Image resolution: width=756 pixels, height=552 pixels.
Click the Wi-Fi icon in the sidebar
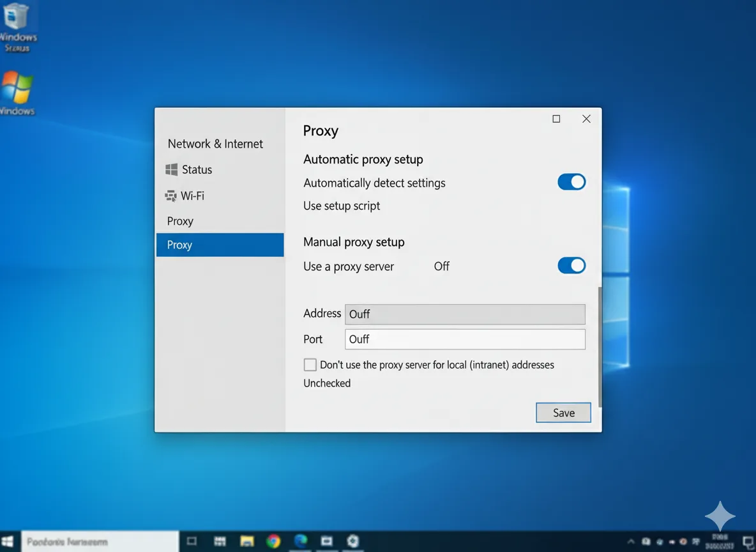coord(171,196)
